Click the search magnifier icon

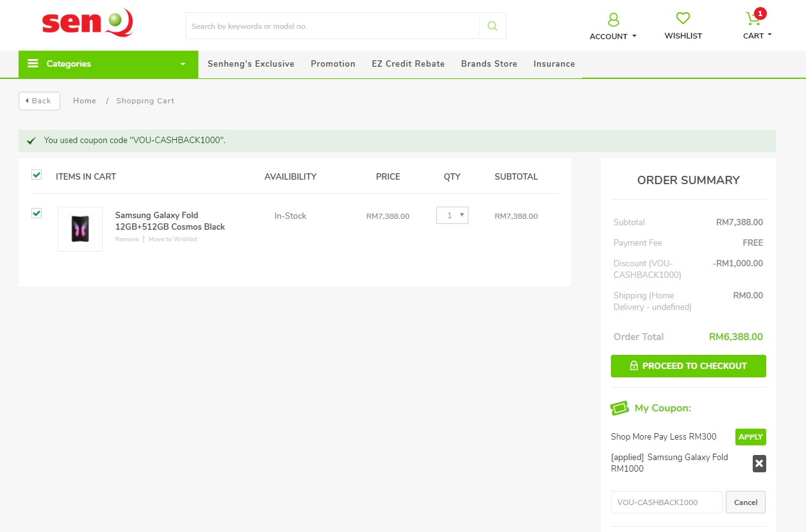(x=492, y=26)
